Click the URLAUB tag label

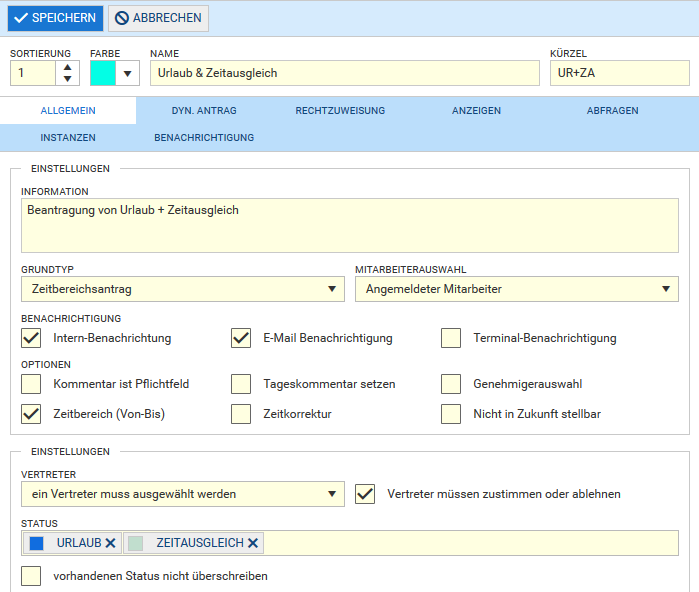79,543
